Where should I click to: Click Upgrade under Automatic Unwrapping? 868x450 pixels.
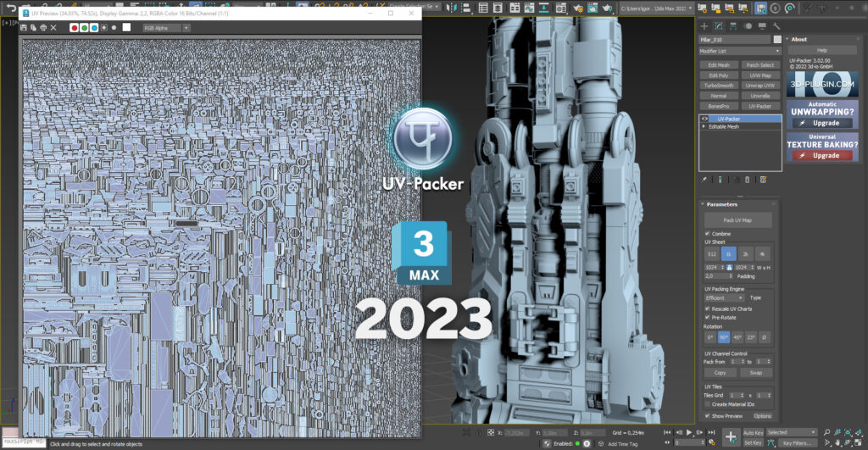822,123
